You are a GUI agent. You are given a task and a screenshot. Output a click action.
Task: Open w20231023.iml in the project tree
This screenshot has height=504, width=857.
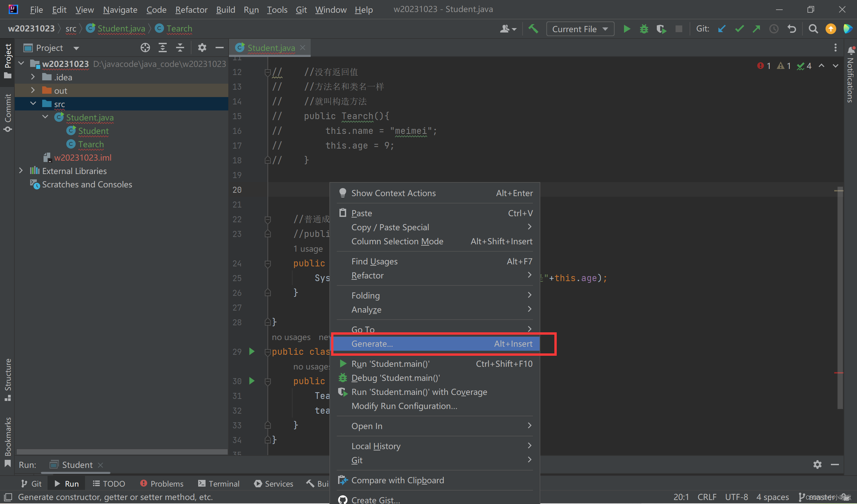[x=83, y=157]
